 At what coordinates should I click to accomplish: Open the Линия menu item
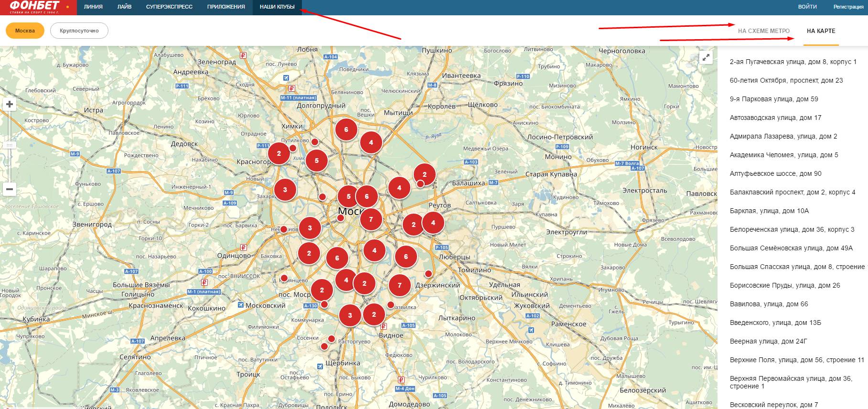[x=93, y=7]
